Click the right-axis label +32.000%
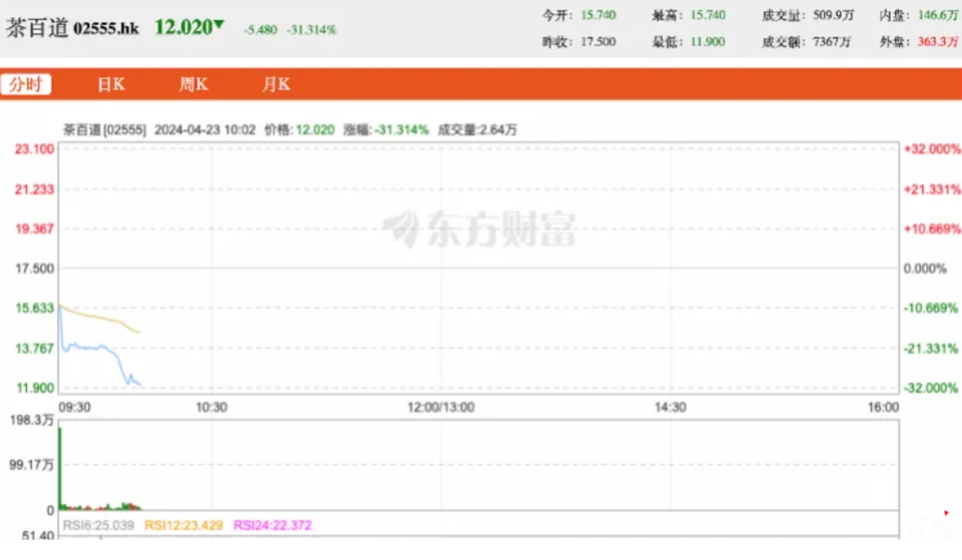 point(932,149)
